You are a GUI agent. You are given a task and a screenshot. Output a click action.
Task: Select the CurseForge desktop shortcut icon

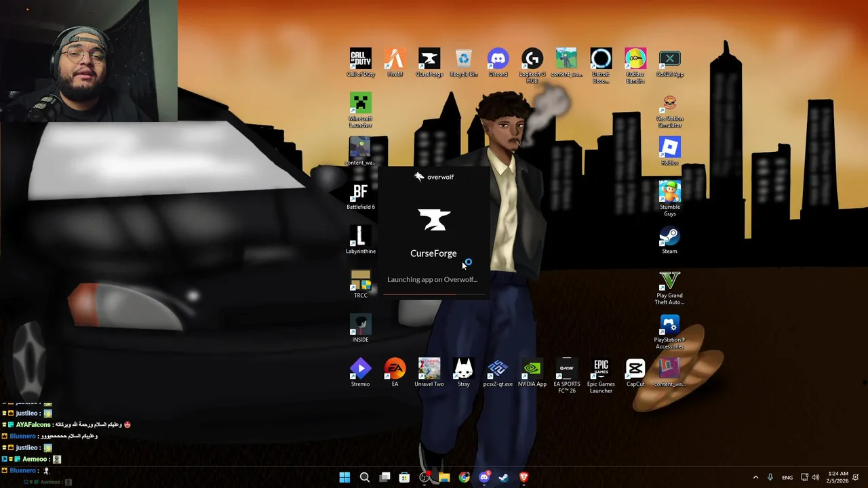(429, 63)
